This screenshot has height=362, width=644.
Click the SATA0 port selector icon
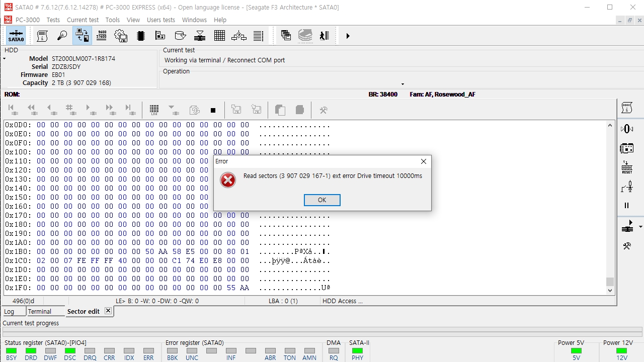16,36
